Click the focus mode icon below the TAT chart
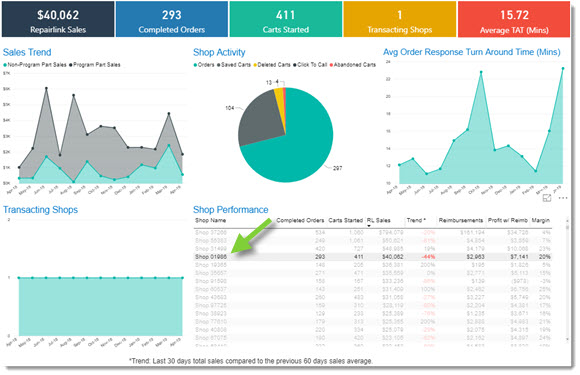Screen dimensions: 580x375 [547, 198]
